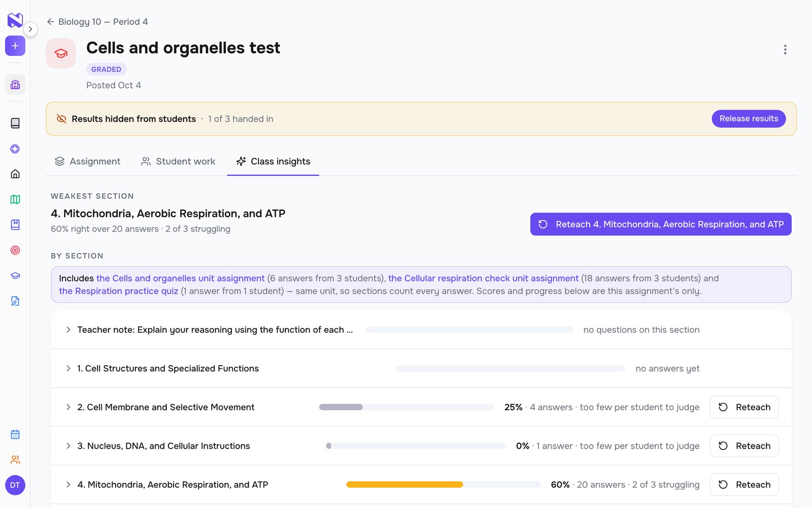Image resolution: width=812 pixels, height=508 pixels.
Task: Open the DT user avatar
Action: pos(15,485)
